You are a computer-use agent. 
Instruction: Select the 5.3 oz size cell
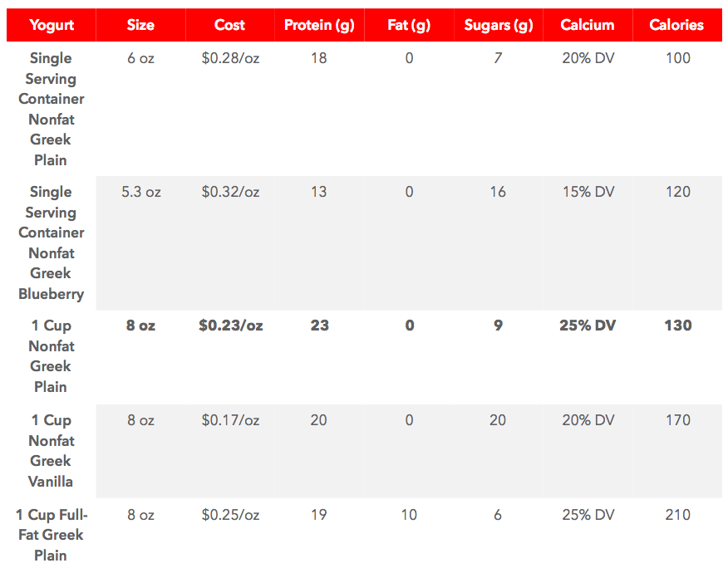(141, 192)
